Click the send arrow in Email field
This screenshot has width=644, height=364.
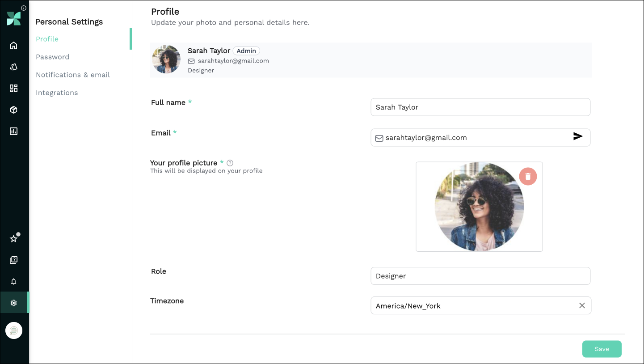tap(578, 136)
